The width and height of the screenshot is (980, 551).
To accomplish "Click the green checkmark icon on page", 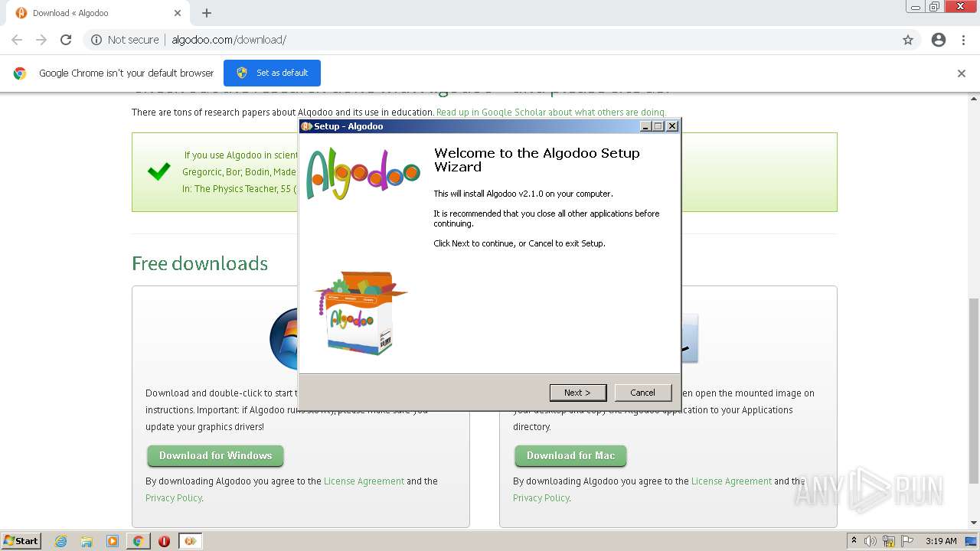I will (158, 171).
